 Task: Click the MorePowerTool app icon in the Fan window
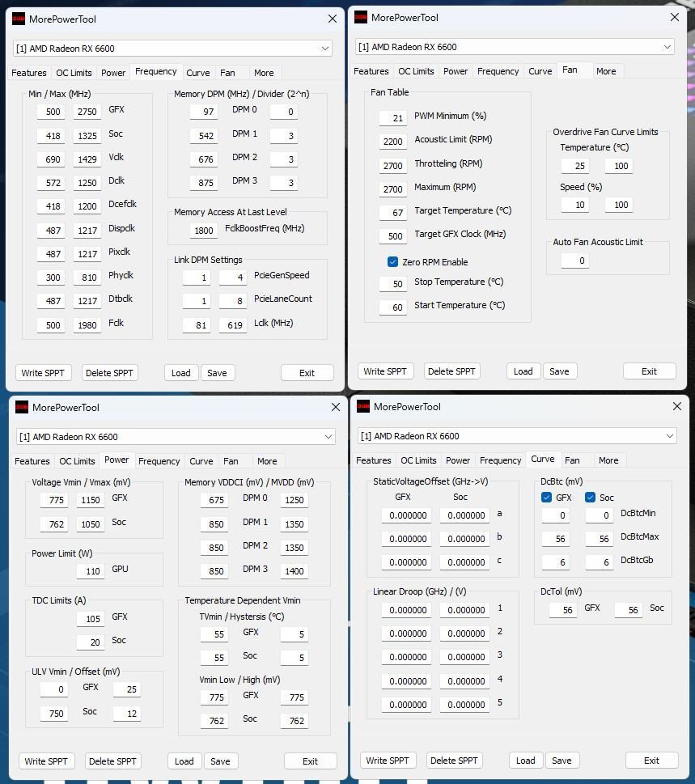tap(361, 18)
